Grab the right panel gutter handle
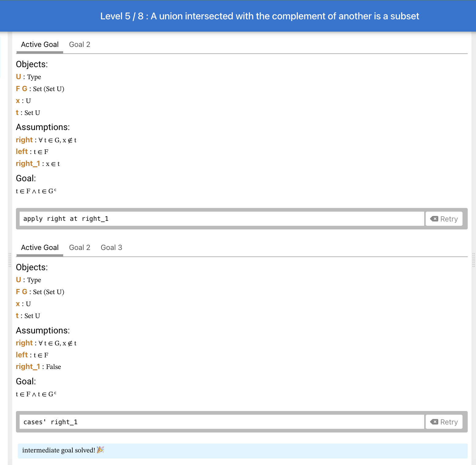The width and height of the screenshot is (476, 465). click(x=474, y=260)
